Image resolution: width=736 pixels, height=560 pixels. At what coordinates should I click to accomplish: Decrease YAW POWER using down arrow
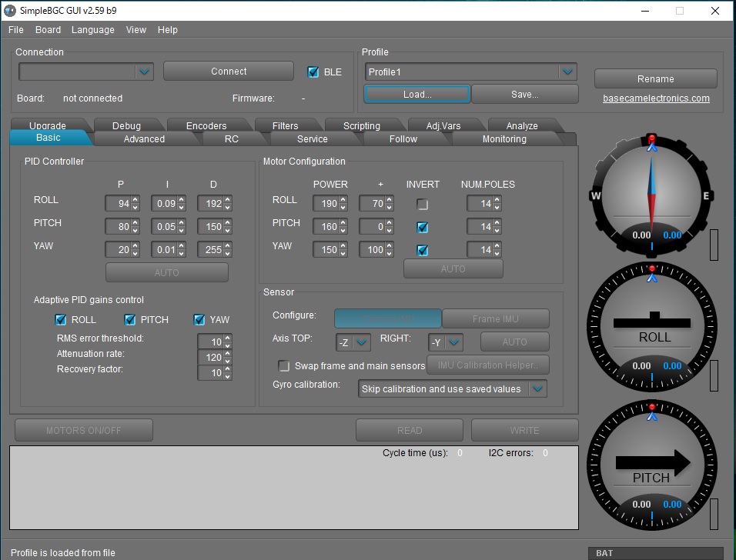click(x=343, y=254)
